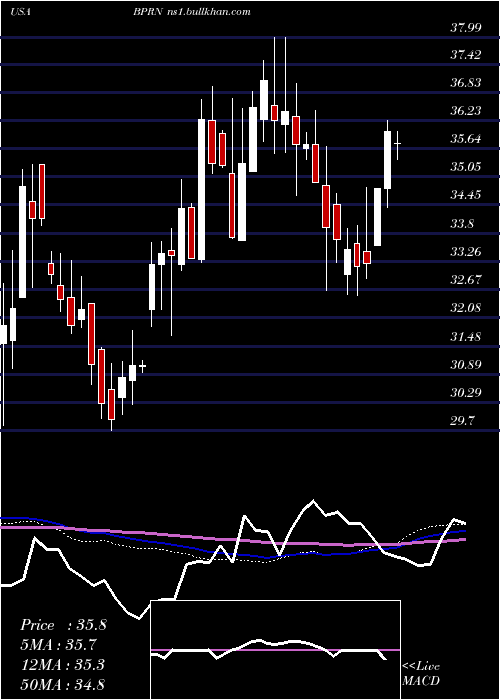Click the 31.48 price axis label
The height and width of the screenshot is (700, 500).
466,337
